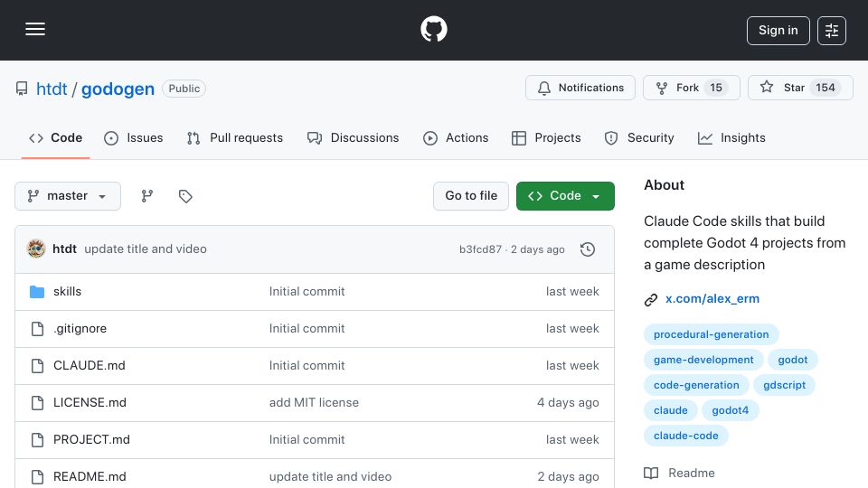The height and width of the screenshot is (488, 868).
Task: Open x.com/alex_erm link
Action: [712, 299]
